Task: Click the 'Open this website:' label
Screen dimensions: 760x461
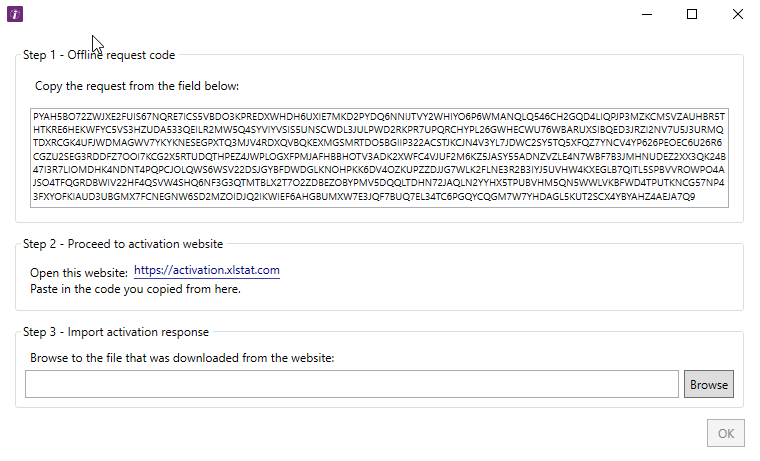Action: (79, 271)
